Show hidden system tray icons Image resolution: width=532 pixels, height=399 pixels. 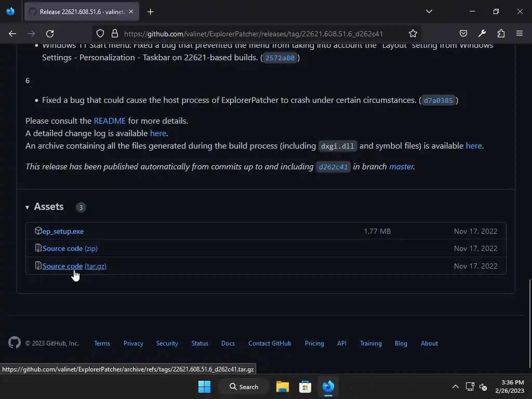(455, 387)
